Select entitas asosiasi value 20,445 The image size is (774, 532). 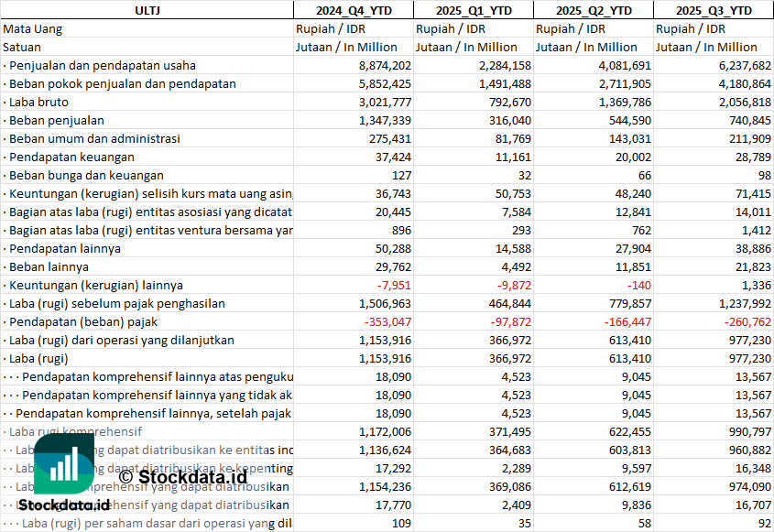tap(393, 212)
